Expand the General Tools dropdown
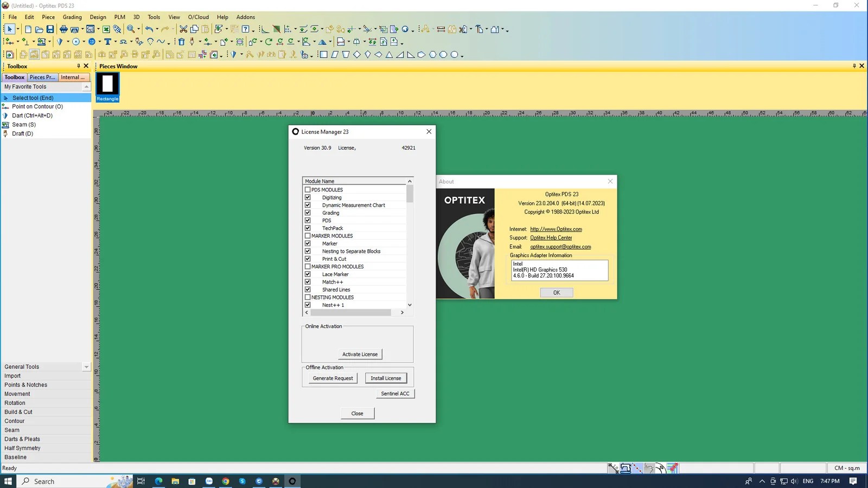Viewport: 868px width, 488px height. click(x=86, y=367)
